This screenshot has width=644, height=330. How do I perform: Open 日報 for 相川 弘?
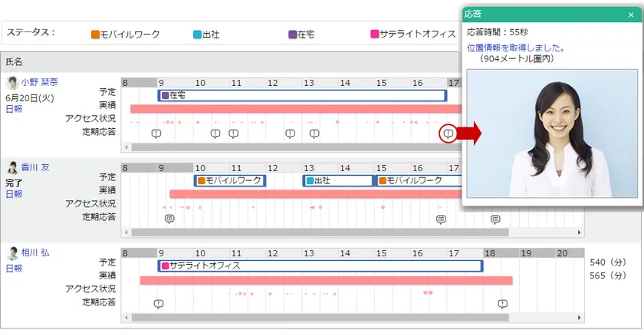pyautogui.click(x=14, y=269)
